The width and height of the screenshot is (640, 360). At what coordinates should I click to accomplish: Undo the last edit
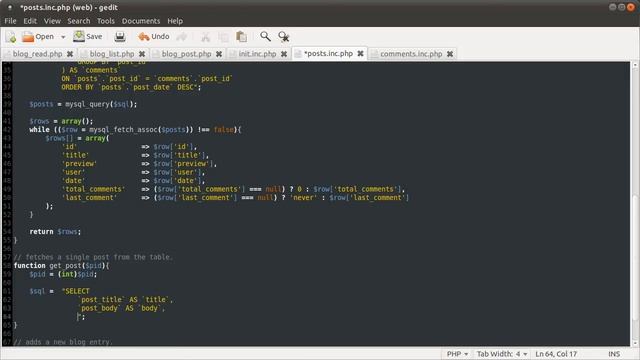153,37
